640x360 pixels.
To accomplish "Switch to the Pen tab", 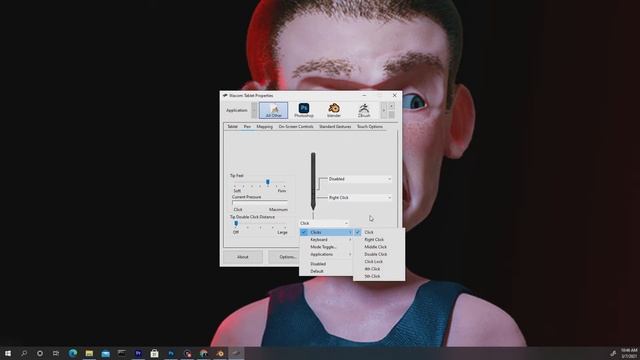I will click(247, 127).
